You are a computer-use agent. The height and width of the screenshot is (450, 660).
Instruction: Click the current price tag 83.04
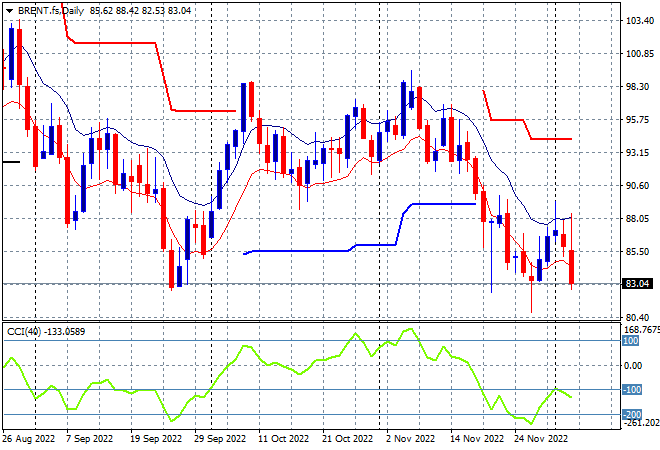[637, 284]
